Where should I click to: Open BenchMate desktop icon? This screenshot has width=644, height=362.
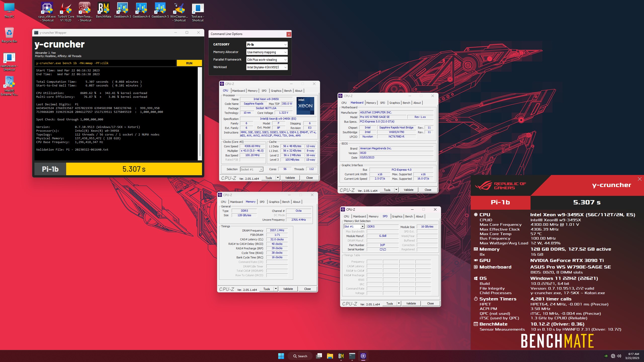click(104, 11)
